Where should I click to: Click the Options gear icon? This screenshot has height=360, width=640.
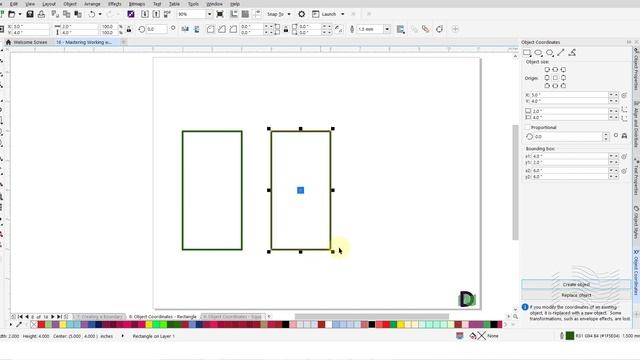[x=302, y=14]
